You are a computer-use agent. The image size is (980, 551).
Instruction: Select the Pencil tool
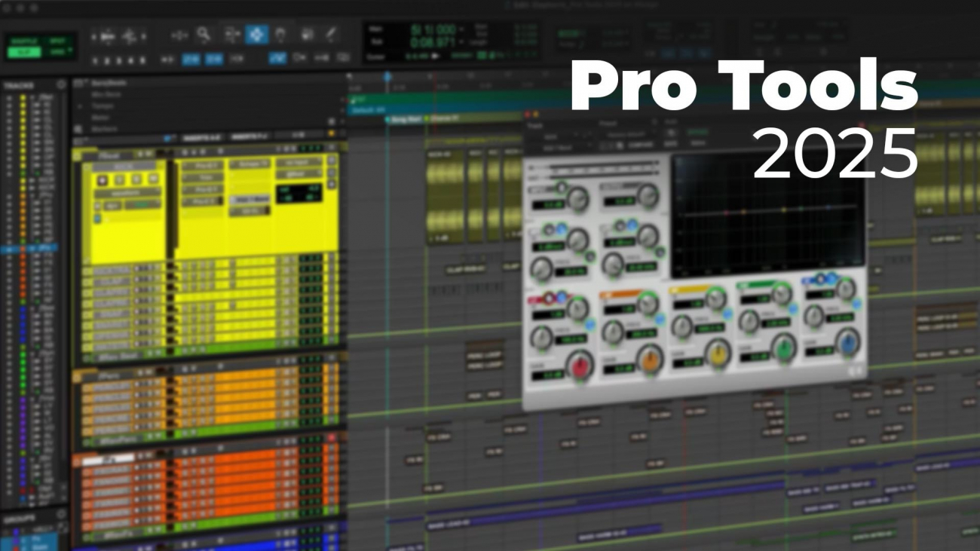coord(331,35)
